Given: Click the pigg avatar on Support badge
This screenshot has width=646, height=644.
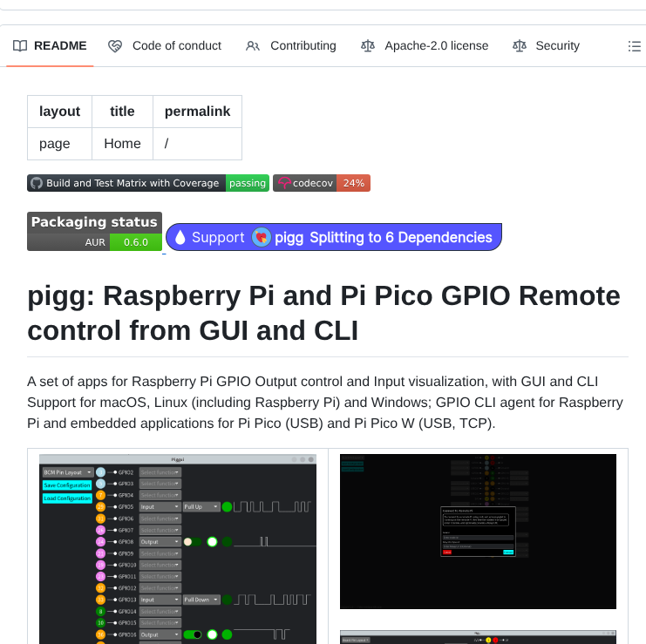Looking at the screenshot, I should (x=262, y=237).
